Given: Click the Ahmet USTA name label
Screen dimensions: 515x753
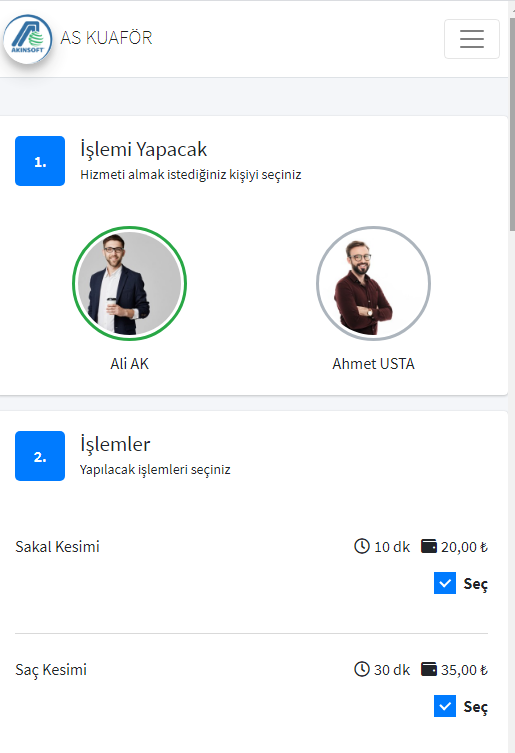Looking at the screenshot, I should (373, 364).
